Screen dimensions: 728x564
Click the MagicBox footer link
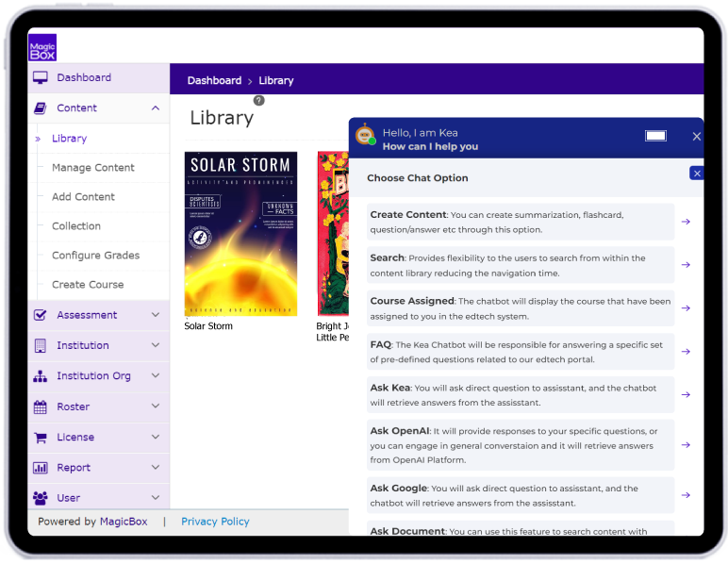(124, 522)
